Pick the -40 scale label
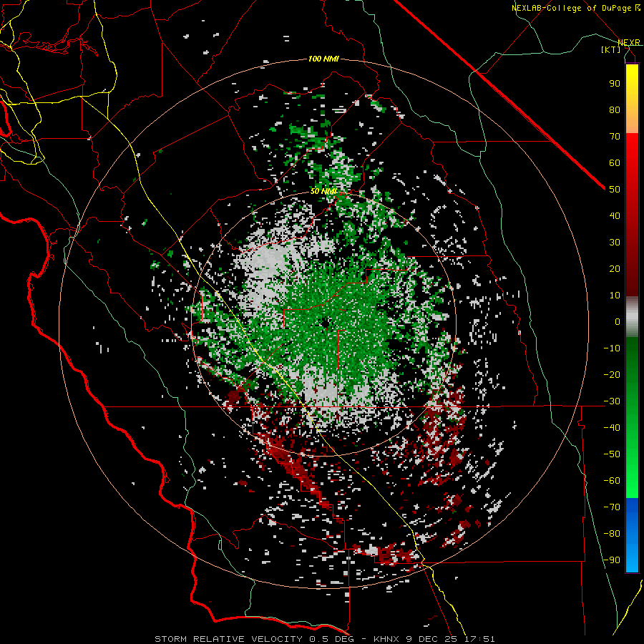This screenshot has height=644, width=644. click(612, 428)
